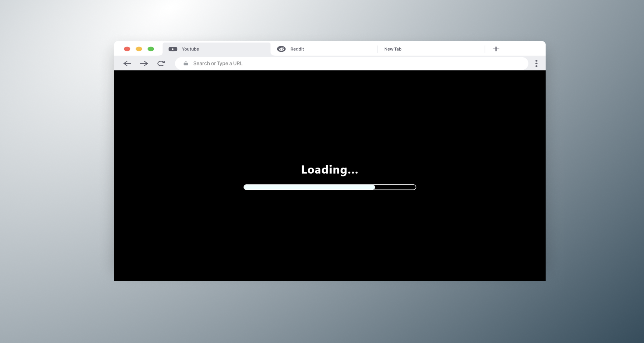Viewport: 644px width, 343px height.
Task: Click the Loading... text on the page
Action: pyautogui.click(x=330, y=170)
